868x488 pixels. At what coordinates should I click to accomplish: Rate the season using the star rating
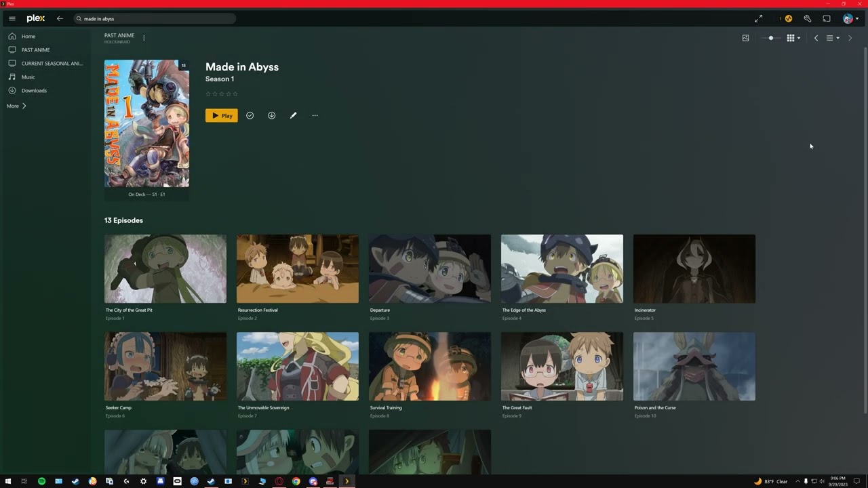point(222,94)
